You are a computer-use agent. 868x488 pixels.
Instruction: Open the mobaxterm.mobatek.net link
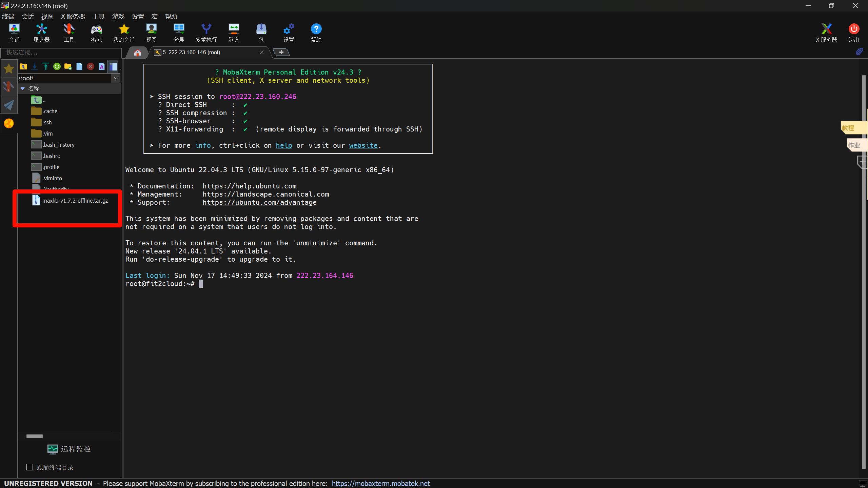[380, 484]
